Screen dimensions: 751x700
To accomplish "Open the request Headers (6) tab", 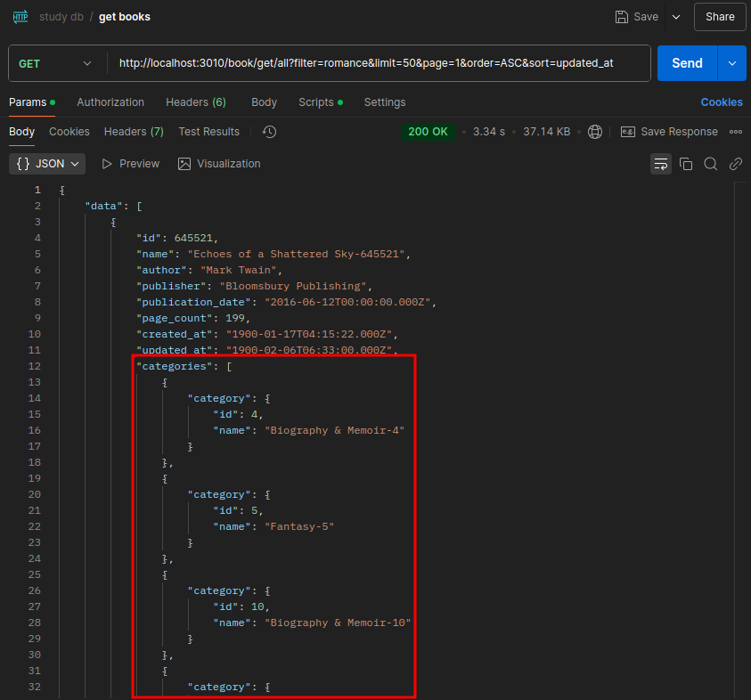I will 196,102.
